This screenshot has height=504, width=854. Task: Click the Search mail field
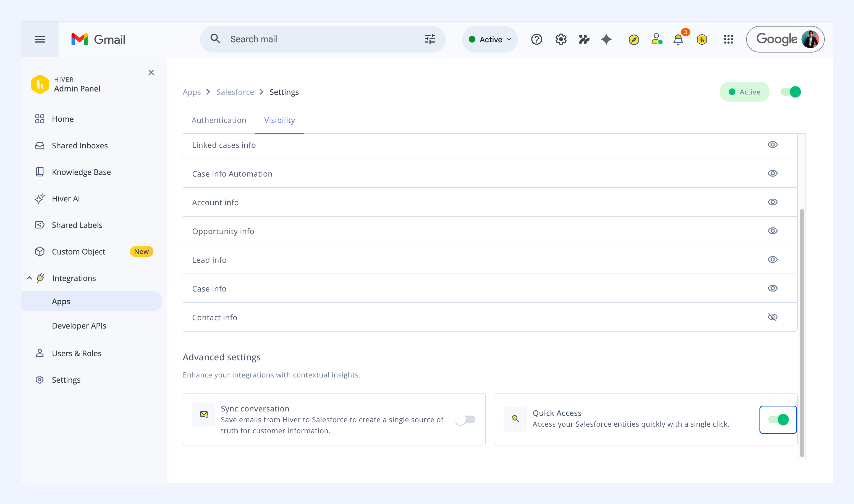coord(322,39)
